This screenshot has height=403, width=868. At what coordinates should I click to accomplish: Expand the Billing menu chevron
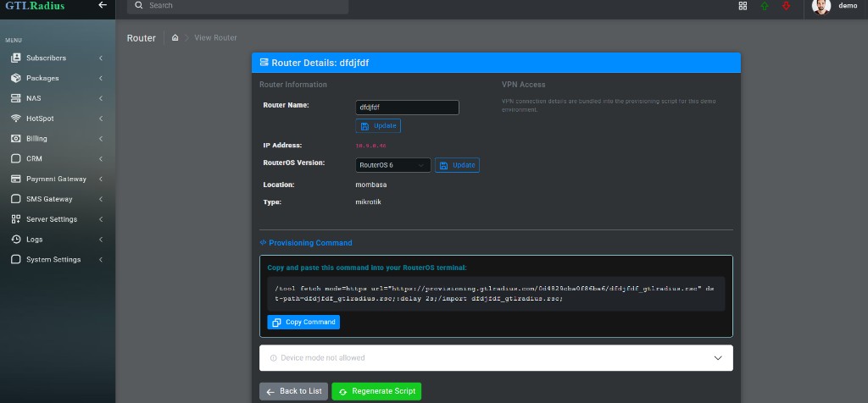pyautogui.click(x=101, y=139)
